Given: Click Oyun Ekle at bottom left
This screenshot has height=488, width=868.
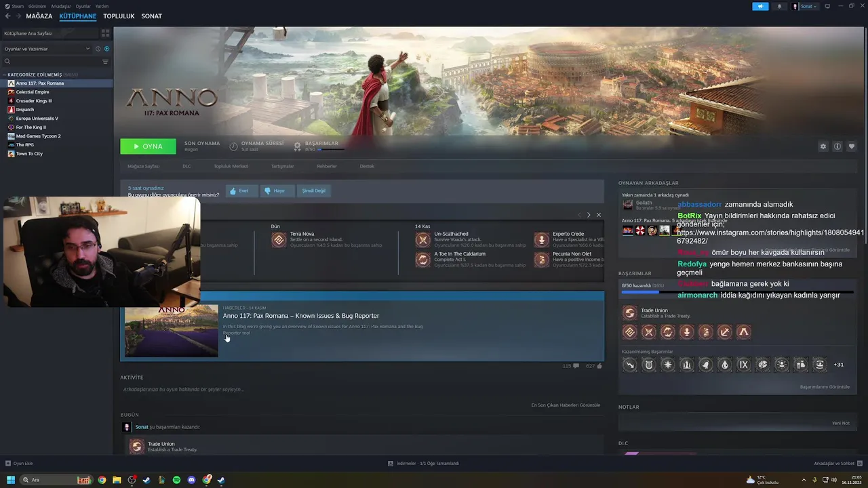Looking at the screenshot, I should tap(19, 464).
